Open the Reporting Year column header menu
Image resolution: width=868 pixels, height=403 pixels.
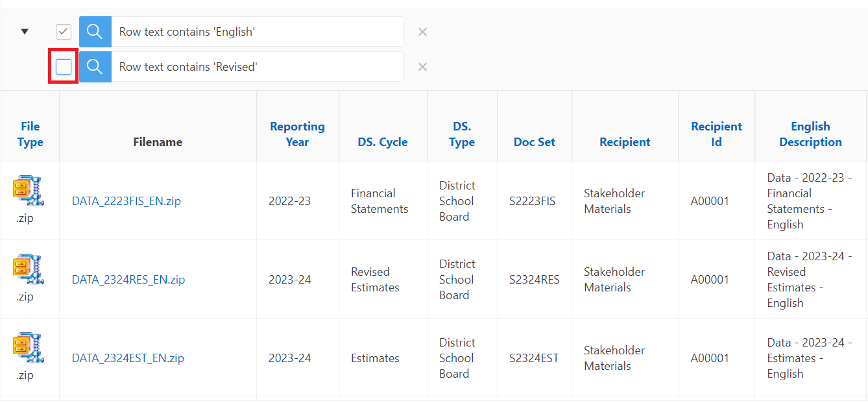point(297,134)
